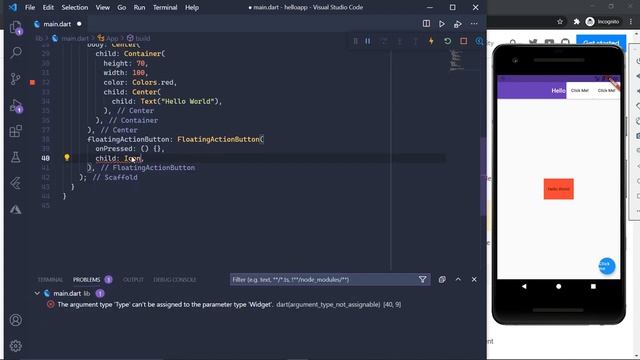This screenshot has height=360, width=640.
Task: Select the main.dart editor tab
Action: (x=58, y=24)
